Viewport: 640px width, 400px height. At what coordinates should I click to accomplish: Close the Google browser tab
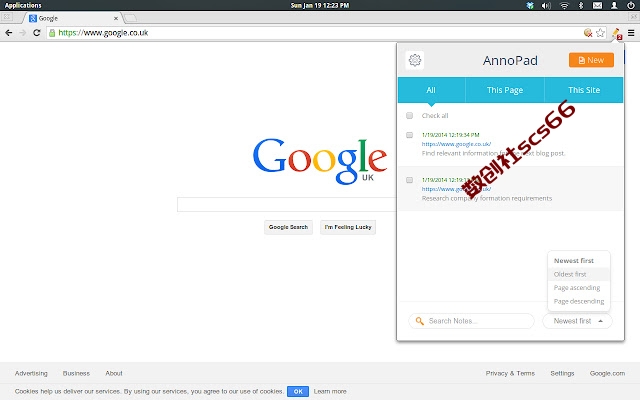pos(116,18)
